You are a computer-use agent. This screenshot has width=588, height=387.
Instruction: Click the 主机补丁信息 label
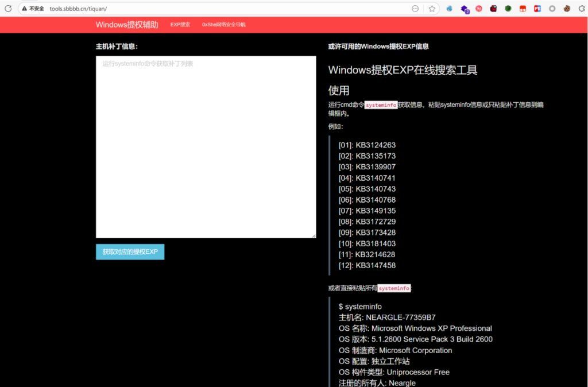[117, 47]
